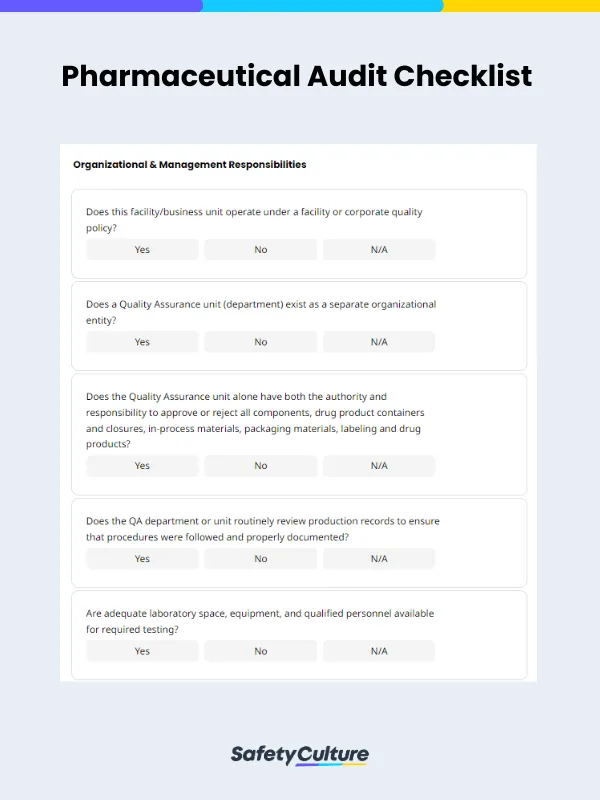Select No for the corporate quality policy question
Viewport: 600px width, 800px height.
pyautogui.click(x=261, y=250)
